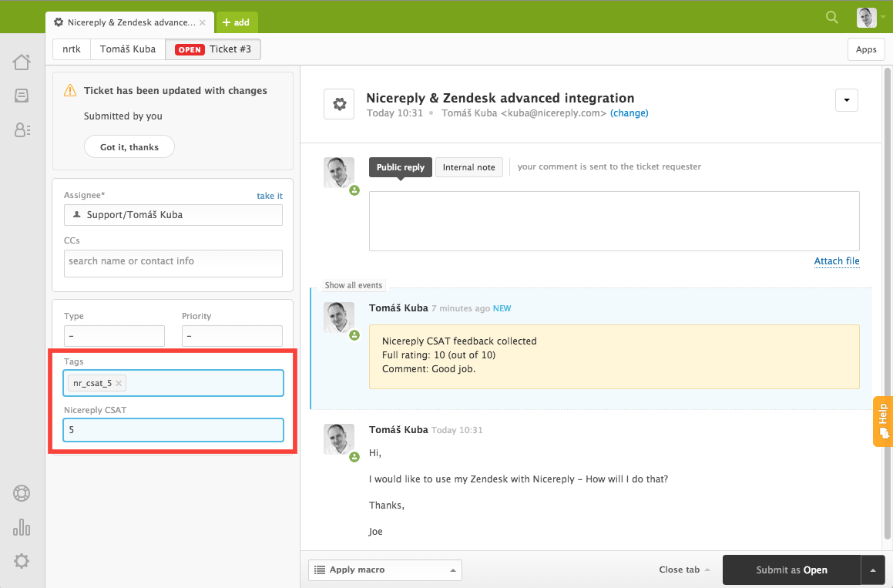The image size is (893, 588).
Task: Open the Help Center lifebuoy icon
Action: pos(22,493)
